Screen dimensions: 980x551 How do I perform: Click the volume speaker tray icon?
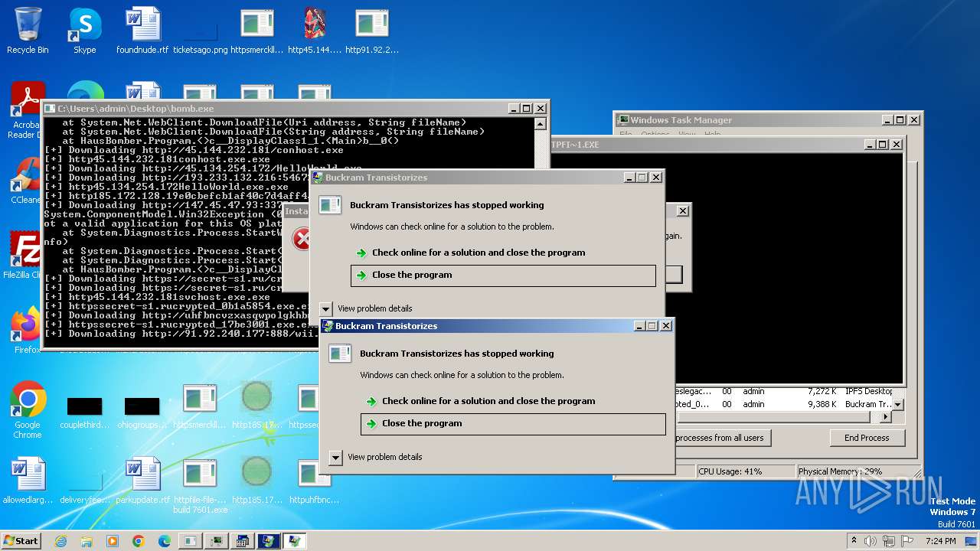870,541
